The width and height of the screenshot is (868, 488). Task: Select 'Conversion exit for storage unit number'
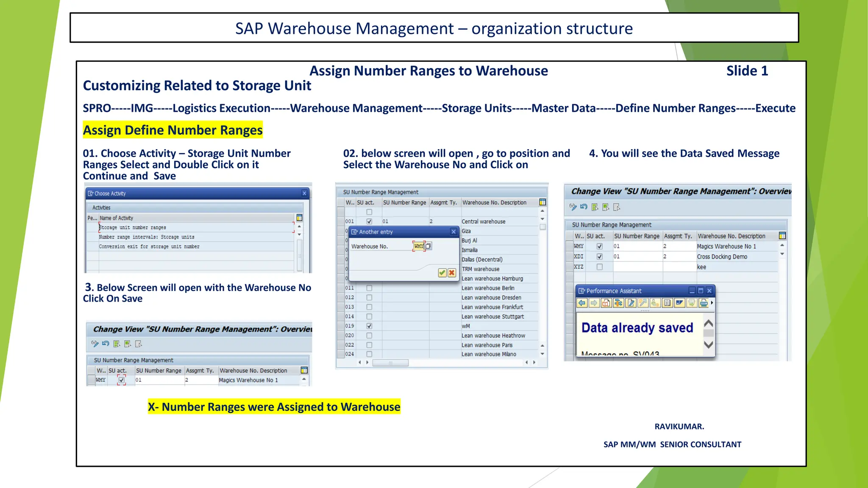(x=196, y=247)
